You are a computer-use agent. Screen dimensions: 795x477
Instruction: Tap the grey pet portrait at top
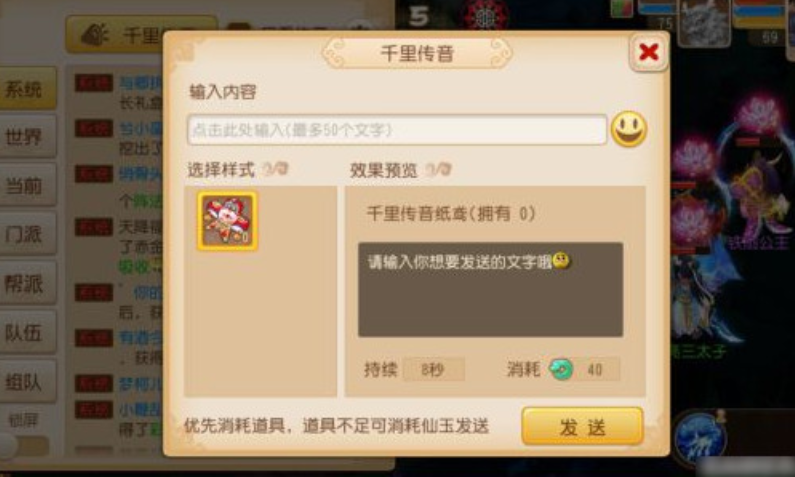coord(704,22)
